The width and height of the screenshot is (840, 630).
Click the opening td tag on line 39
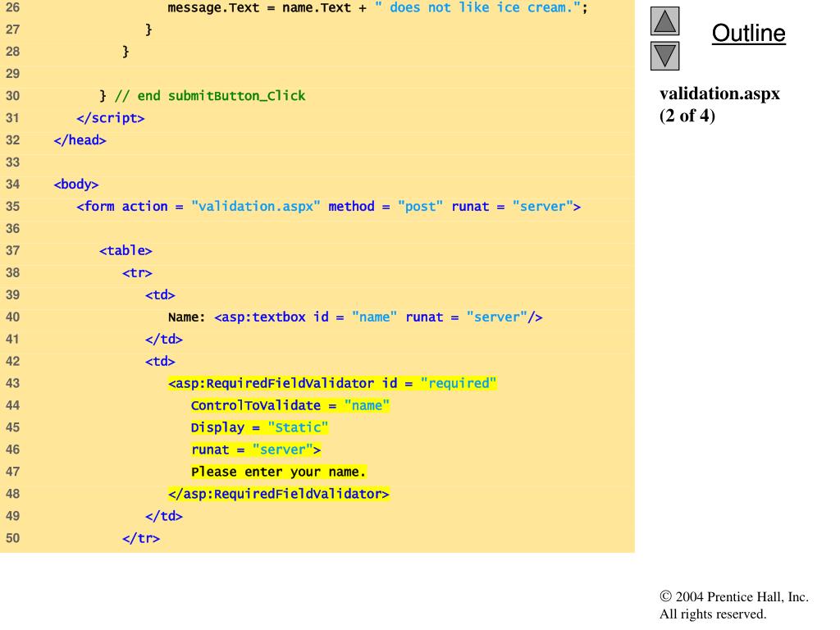pos(160,294)
